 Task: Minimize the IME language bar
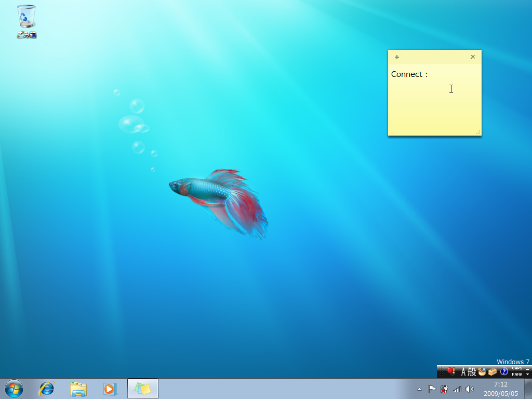click(x=528, y=369)
